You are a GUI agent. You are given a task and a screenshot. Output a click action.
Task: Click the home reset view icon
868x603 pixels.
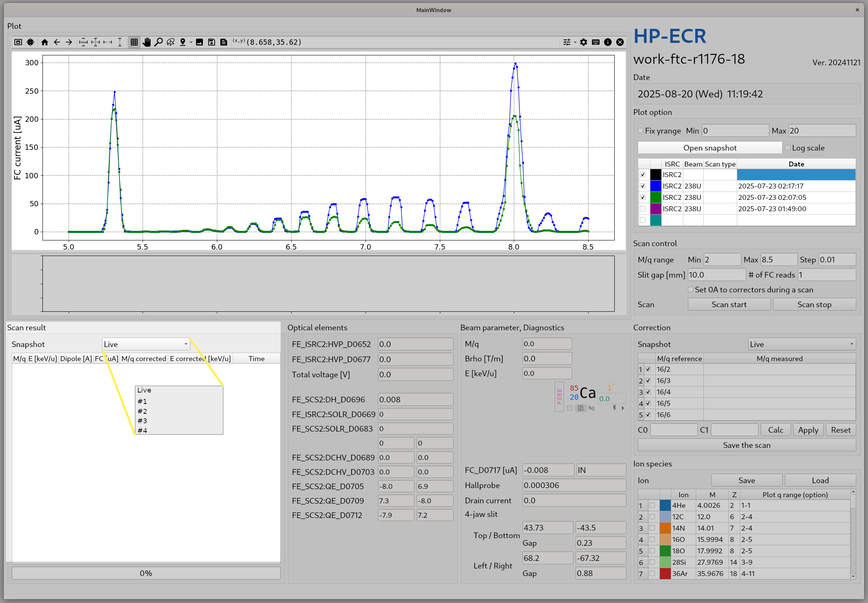pos(45,42)
